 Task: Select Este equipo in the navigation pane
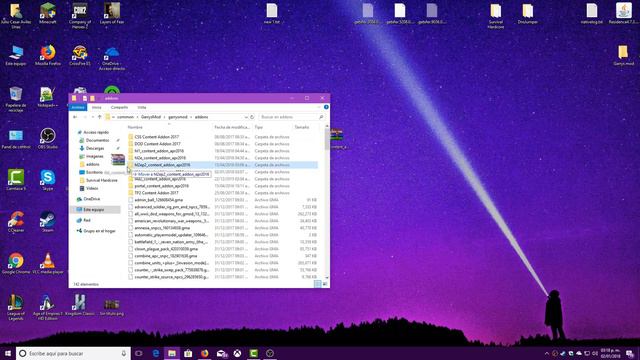point(93,210)
